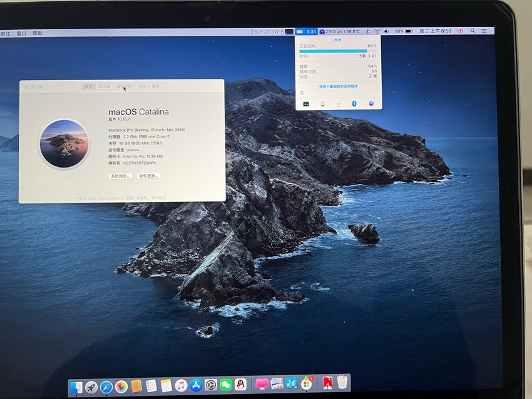532x399 pixels.
Task: Open the badged colorful-squares app in Dock
Action: coord(307,383)
